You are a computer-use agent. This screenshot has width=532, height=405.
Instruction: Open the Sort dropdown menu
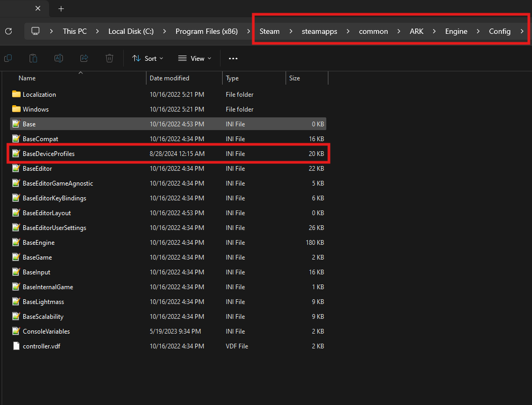pos(148,58)
